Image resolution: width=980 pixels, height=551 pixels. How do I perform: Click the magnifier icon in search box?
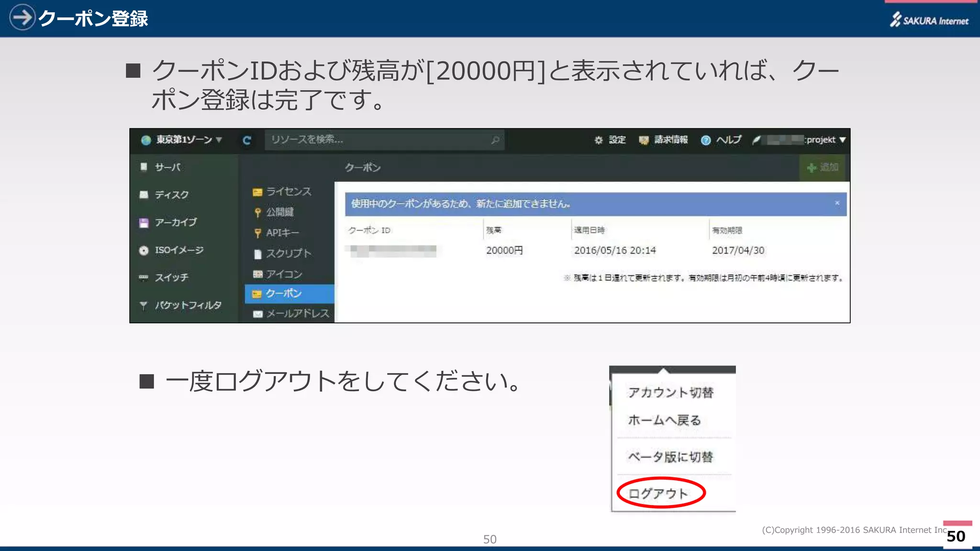495,140
